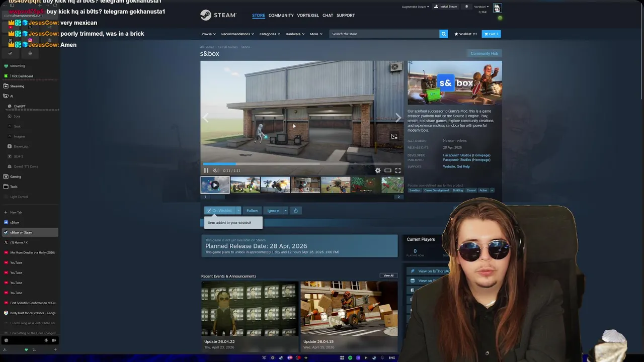The image size is (644, 362).
Task: Open the notifications bell
Action: point(466,7)
